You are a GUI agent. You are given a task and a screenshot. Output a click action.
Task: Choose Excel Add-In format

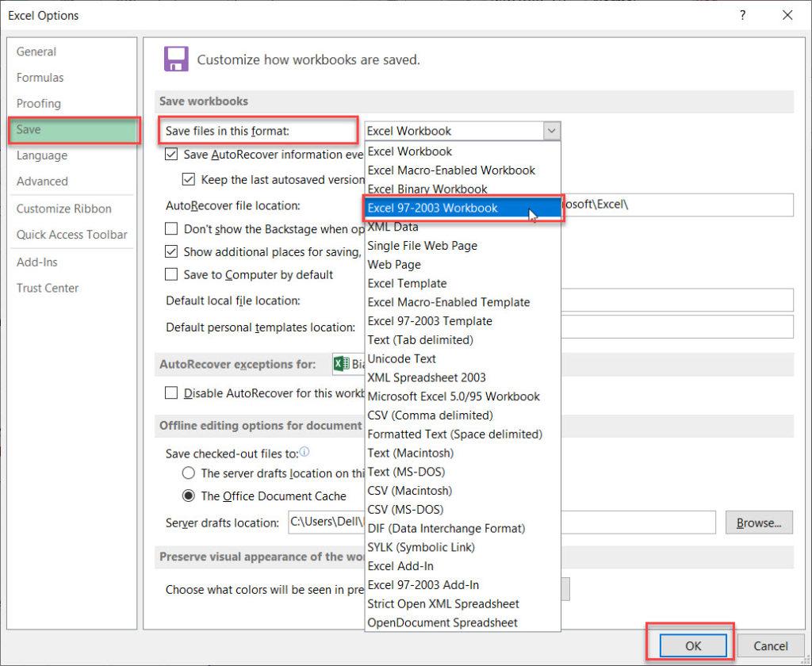[463, 566]
